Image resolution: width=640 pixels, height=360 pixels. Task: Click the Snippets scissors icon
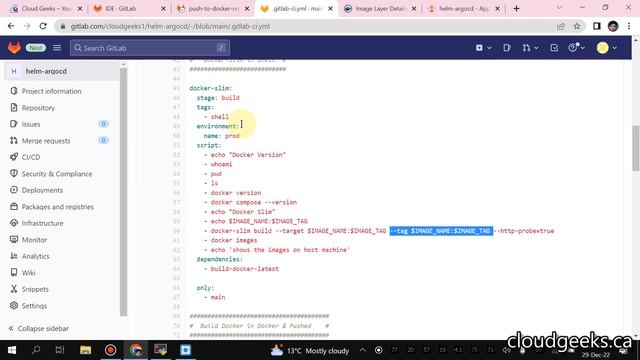point(14,289)
